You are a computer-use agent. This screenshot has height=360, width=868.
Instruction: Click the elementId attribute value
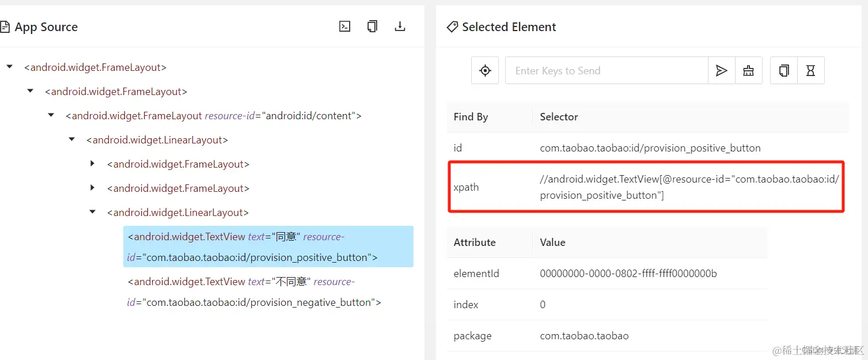coord(628,274)
